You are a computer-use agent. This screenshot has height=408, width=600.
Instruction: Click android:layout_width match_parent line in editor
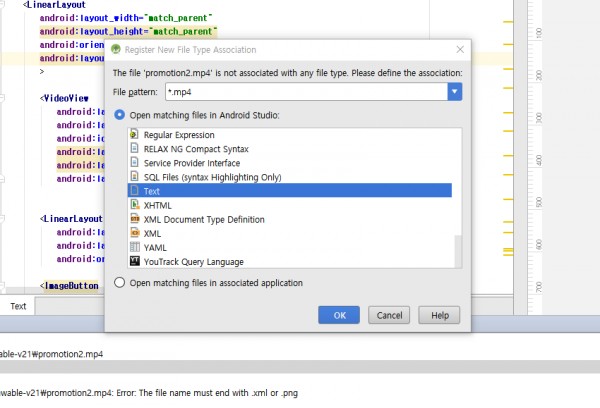tap(126, 18)
